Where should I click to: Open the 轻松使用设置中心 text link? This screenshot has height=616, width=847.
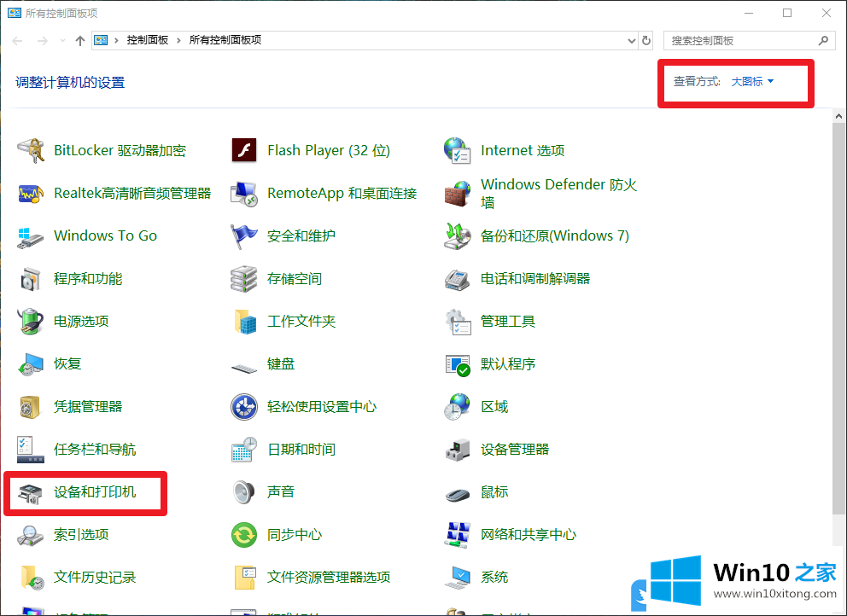click(x=322, y=406)
